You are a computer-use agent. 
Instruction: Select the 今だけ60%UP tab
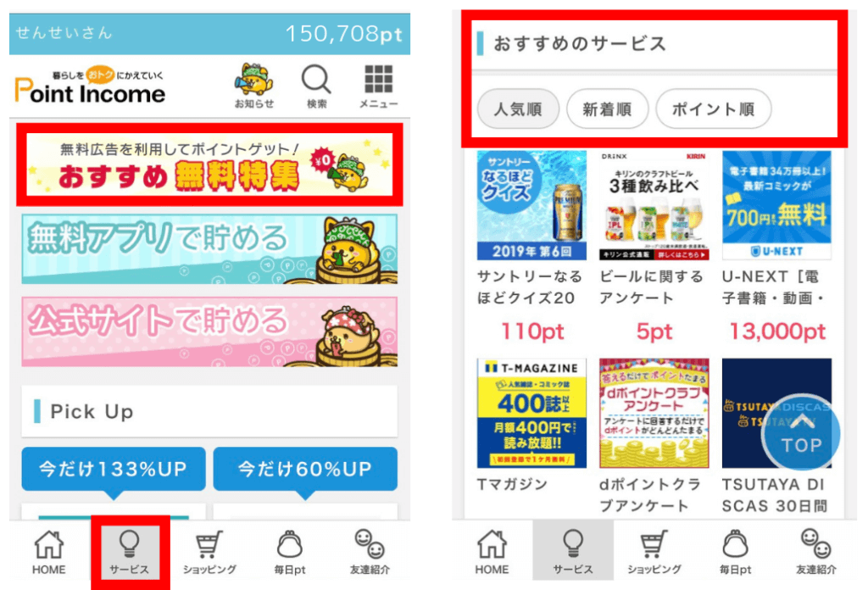305,470
